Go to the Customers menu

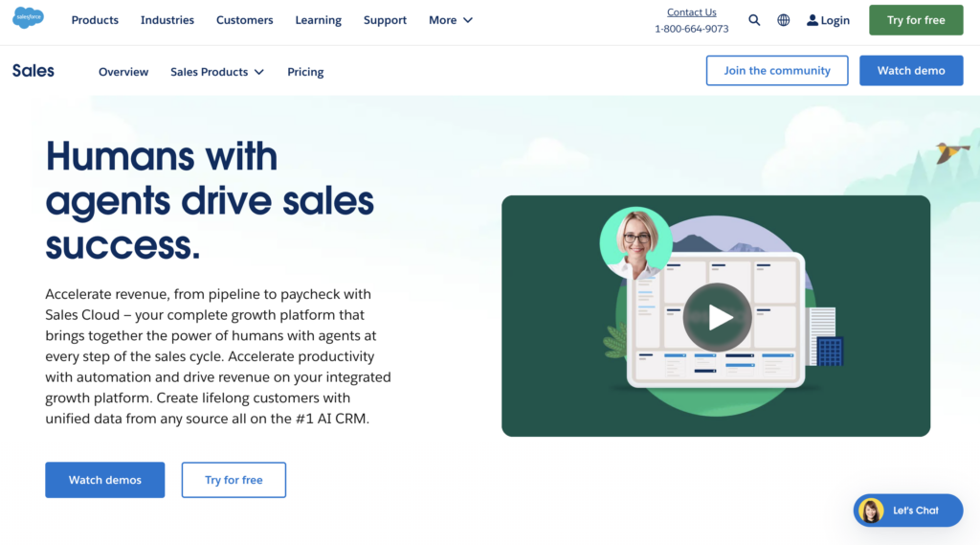pyautogui.click(x=244, y=20)
